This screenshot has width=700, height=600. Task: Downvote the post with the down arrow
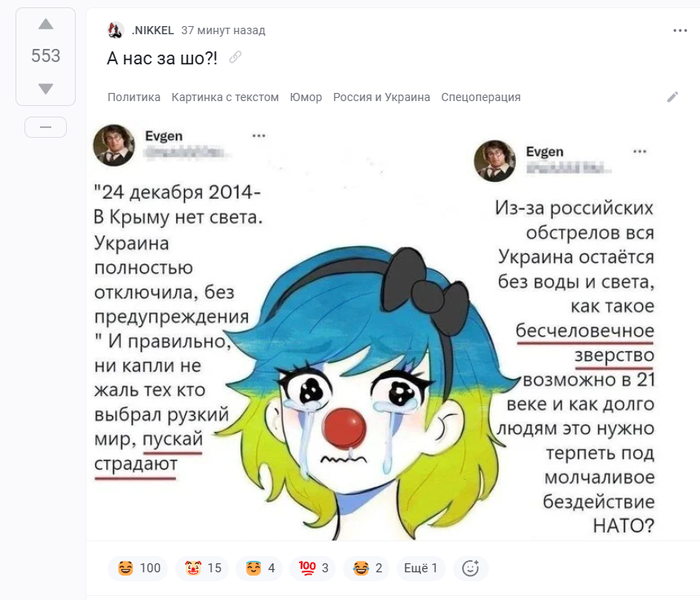pyautogui.click(x=46, y=88)
